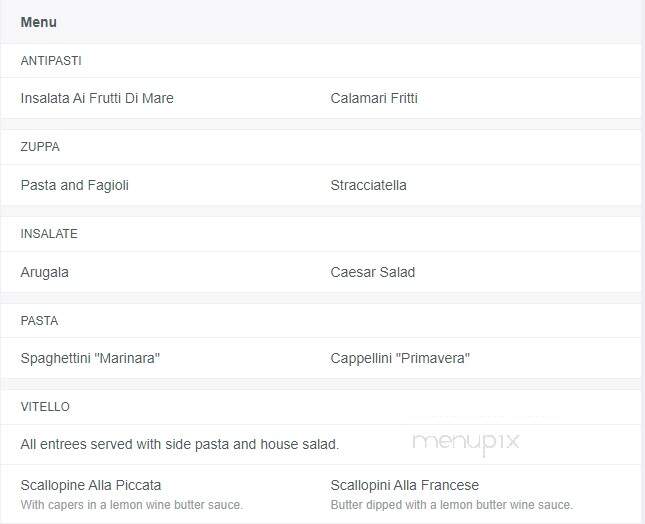Select the VITELLO section header
This screenshot has width=645, height=524.
point(45,407)
